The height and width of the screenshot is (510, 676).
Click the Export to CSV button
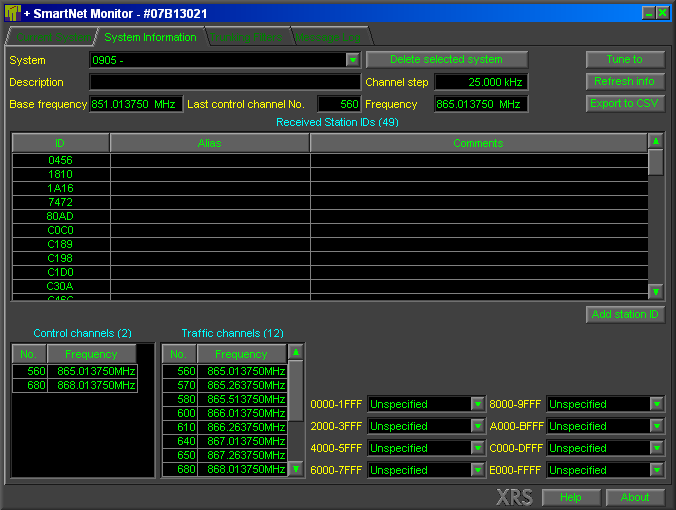[625, 103]
